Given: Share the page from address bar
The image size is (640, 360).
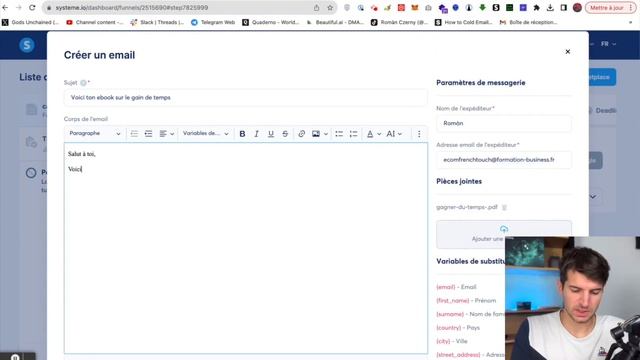Looking at the screenshot, I should (x=316, y=7).
